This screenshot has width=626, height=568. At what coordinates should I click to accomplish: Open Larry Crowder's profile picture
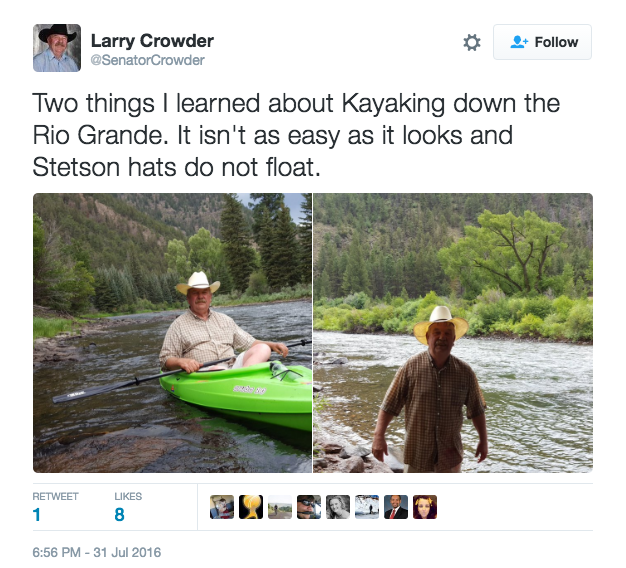57,48
